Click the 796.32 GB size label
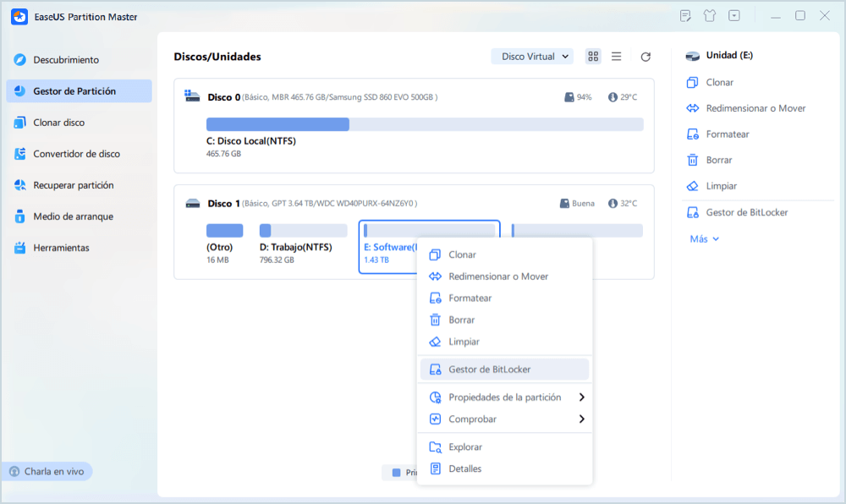The height and width of the screenshot is (504, 846). pos(277,260)
